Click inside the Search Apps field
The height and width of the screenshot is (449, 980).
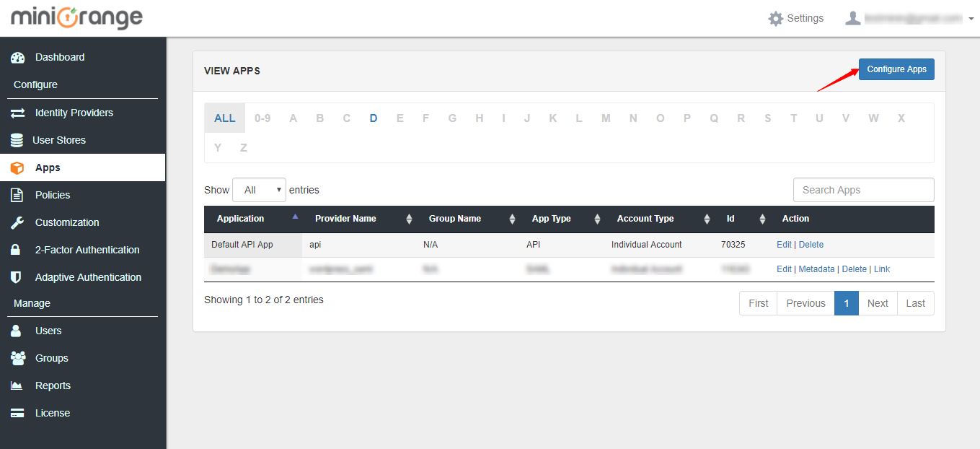pyautogui.click(x=863, y=189)
